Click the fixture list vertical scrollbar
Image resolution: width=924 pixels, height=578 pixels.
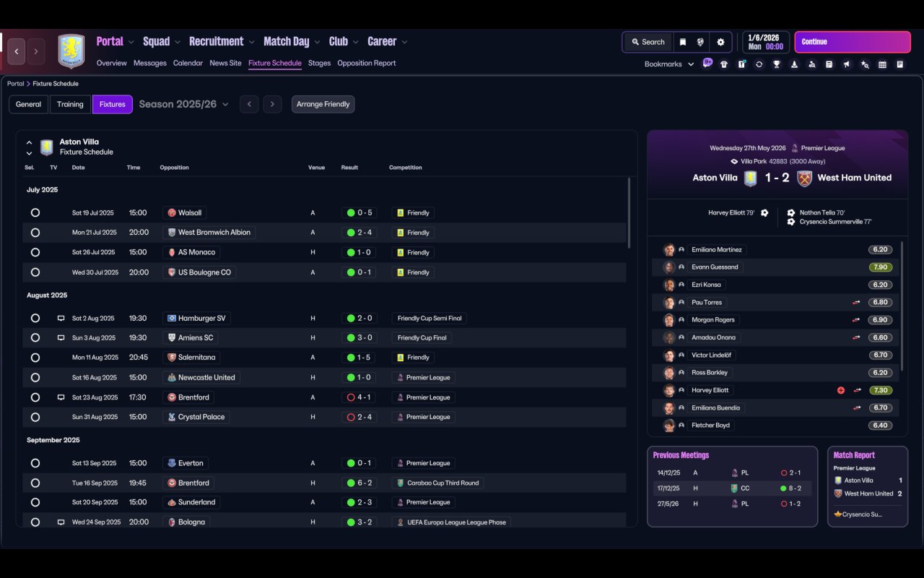tap(629, 213)
